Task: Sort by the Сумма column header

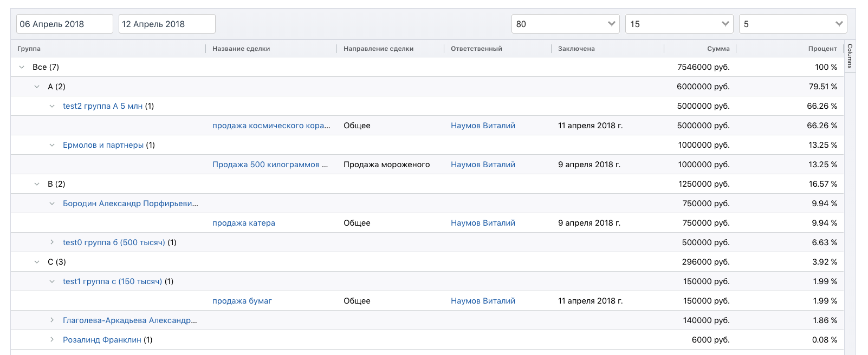Action: coord(718,49)
